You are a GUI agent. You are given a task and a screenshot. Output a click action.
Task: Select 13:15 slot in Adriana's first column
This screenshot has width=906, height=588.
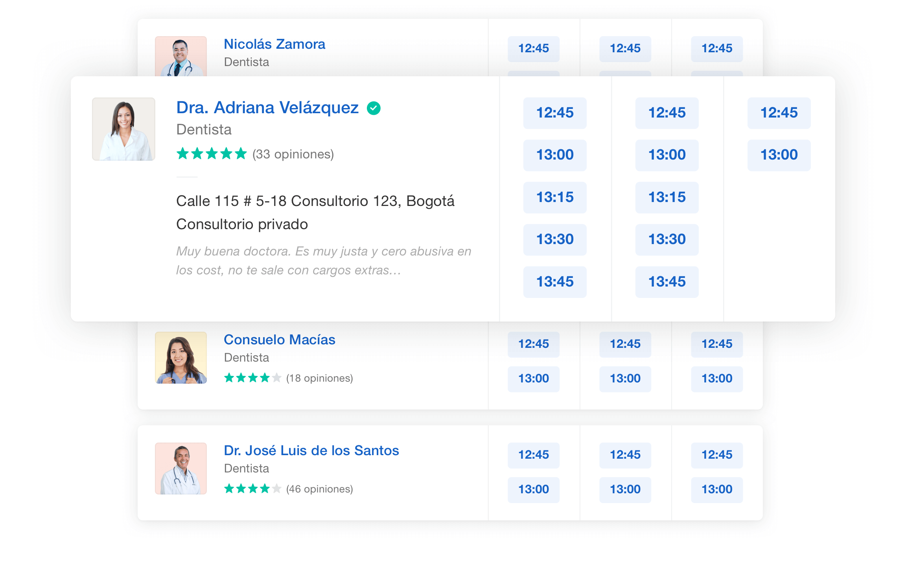coord(554,197)
